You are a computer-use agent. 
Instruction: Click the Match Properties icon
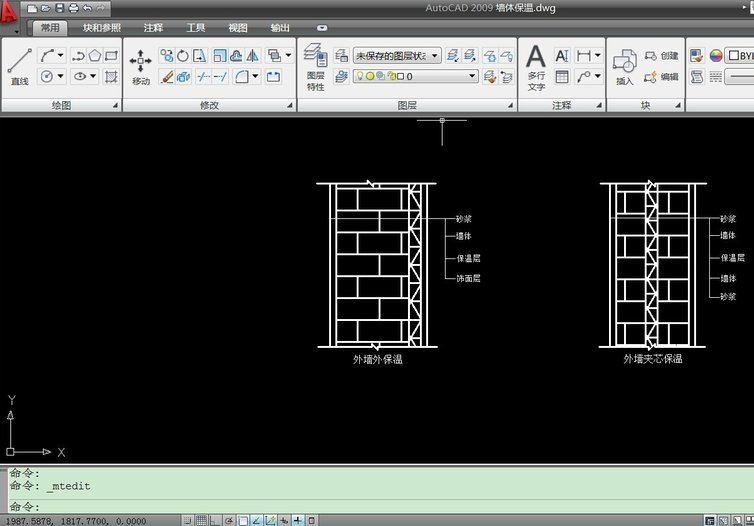coord(696,56)
